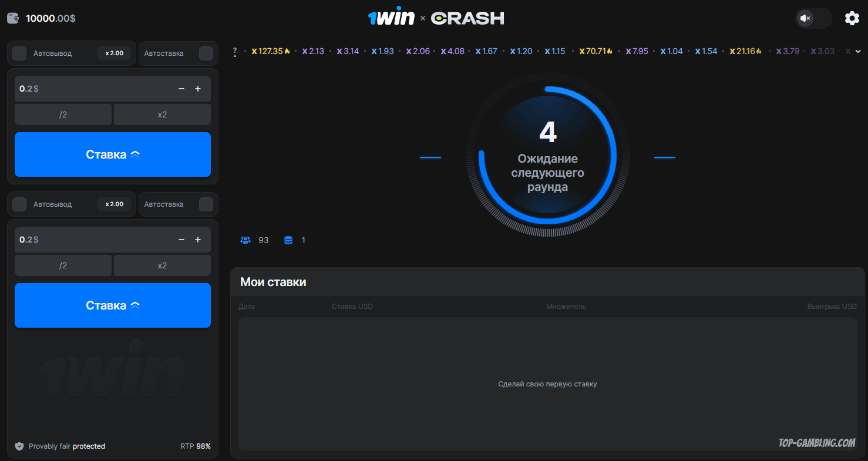Click the wallet balance icon
The image size is (868, 461).
13,18
